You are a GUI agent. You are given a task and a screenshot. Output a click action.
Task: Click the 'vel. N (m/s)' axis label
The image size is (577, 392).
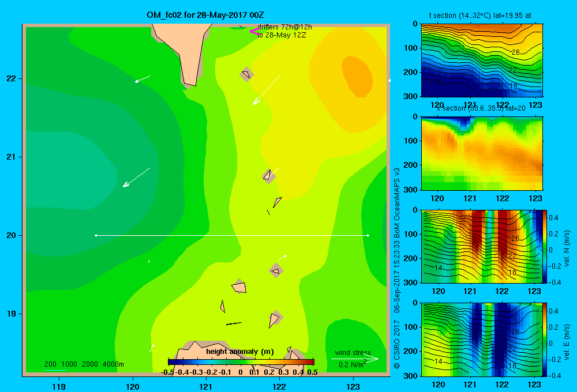coord(567,248)
